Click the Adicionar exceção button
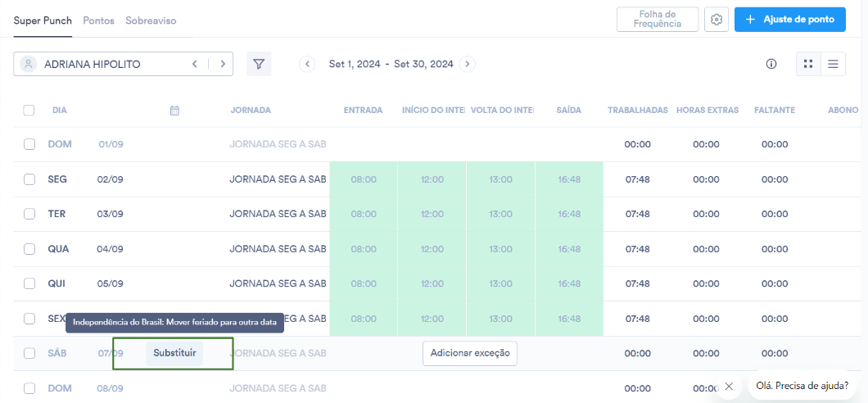868x403 pixels. click(x=470, y=353)
